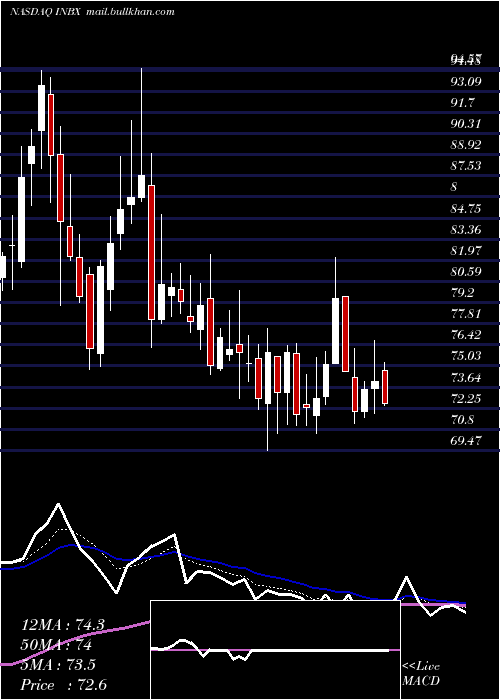Click the 83.36 price axis label
The image size is (500, 700).
click(x=466, y=229)
